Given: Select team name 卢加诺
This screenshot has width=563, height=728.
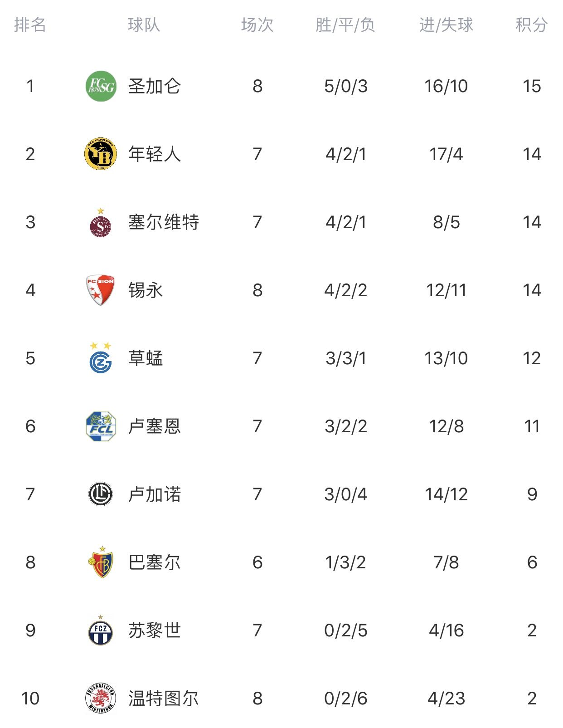Looking at the screenshot, I should [155, 494].
